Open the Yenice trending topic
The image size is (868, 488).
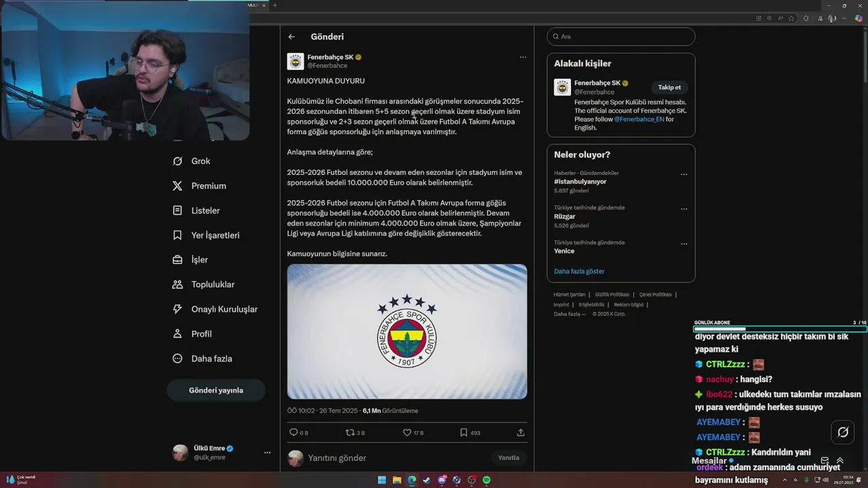(564, 251)
